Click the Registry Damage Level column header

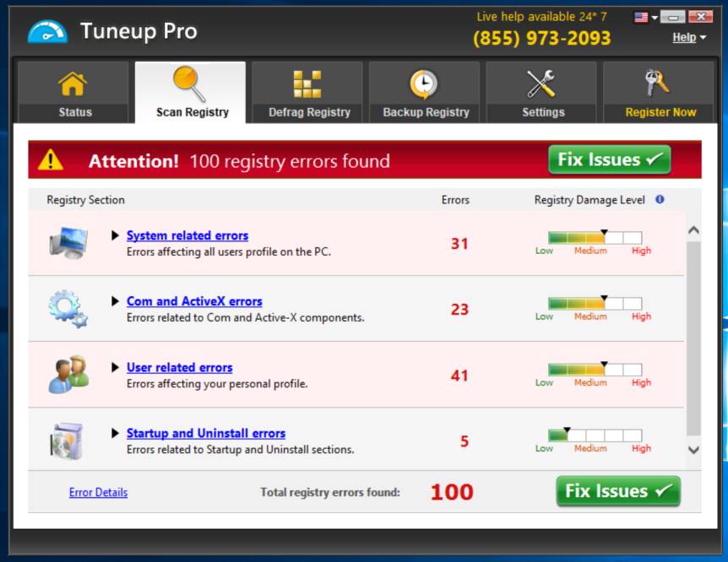point(589,200)
